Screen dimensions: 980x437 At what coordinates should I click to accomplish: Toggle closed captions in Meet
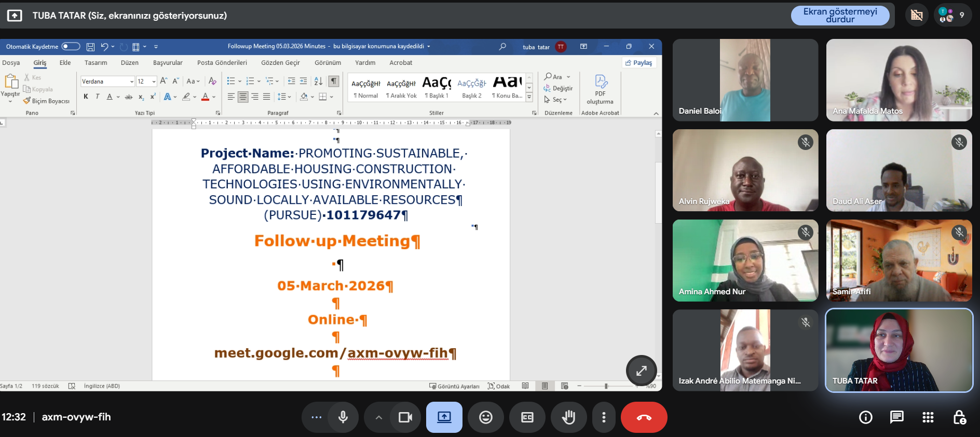coord(527,417)
